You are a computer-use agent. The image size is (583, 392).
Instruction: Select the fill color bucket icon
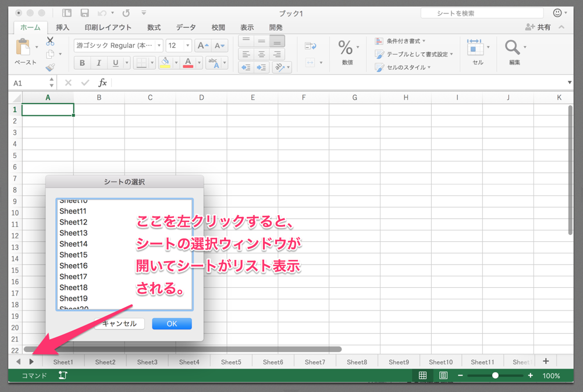(165, 62)
